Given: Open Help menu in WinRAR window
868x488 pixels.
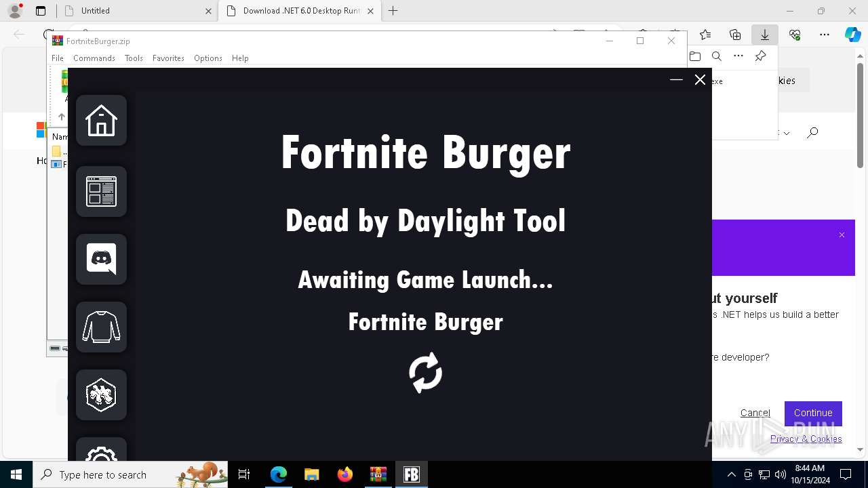Looking at the screenshot, I should point(240,58).
